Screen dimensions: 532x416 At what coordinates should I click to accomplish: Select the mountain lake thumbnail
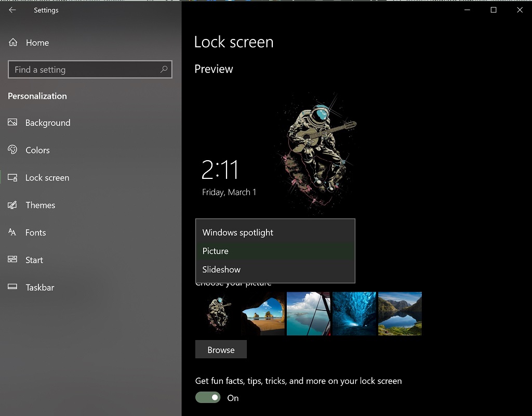click(400, 314)
